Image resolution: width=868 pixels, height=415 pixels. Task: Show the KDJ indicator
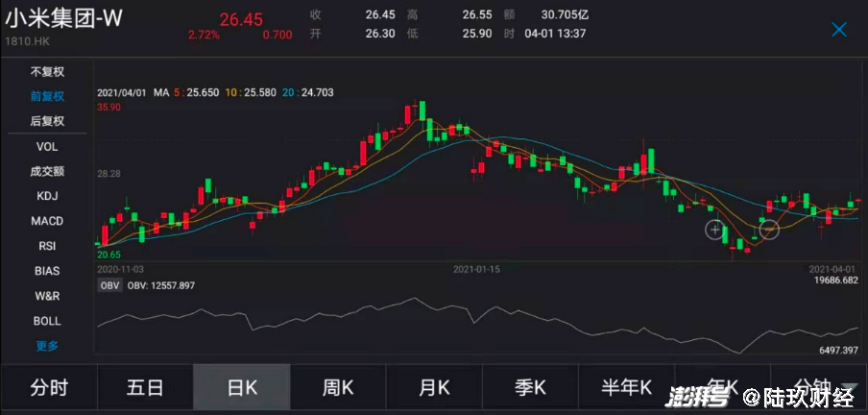(x=47, y=196)
